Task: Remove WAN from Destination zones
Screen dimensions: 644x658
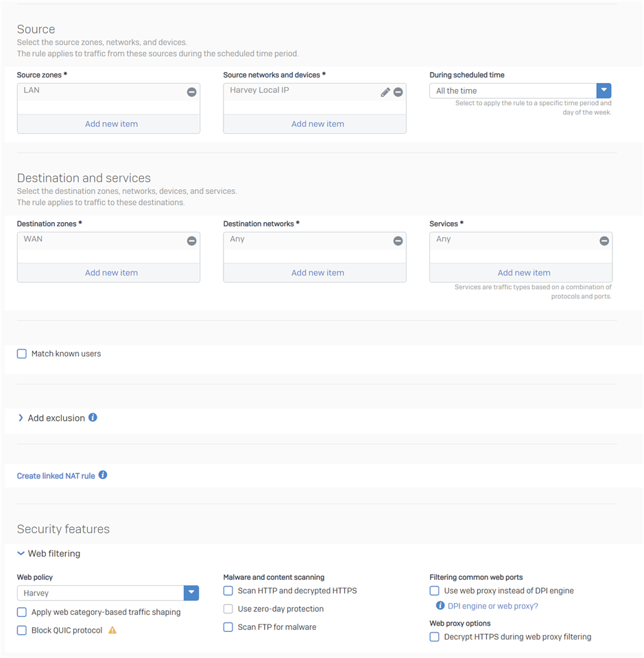Action: point(191,241)
